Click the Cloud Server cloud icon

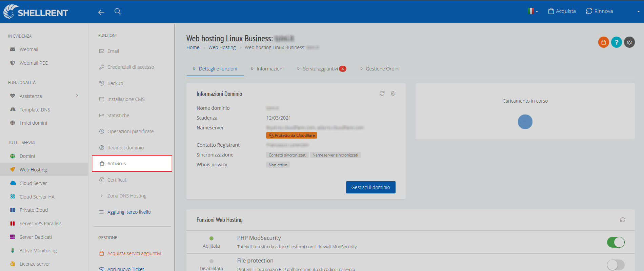point(13,183)
